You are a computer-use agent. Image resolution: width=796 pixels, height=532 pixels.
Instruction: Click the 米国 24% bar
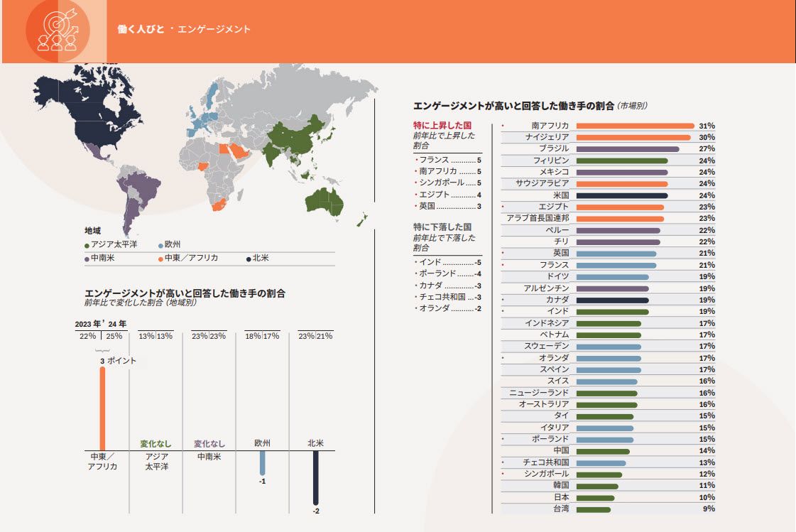(x=621, y=195)
